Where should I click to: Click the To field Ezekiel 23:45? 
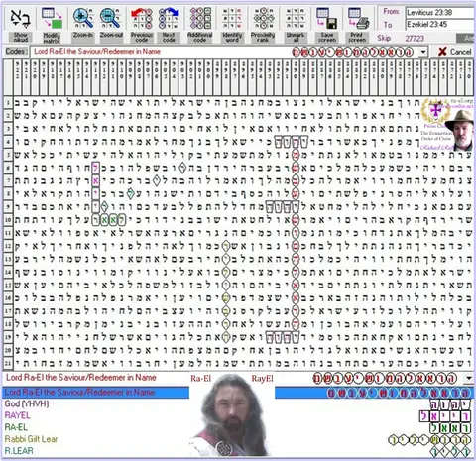click(x=439, y=25)
